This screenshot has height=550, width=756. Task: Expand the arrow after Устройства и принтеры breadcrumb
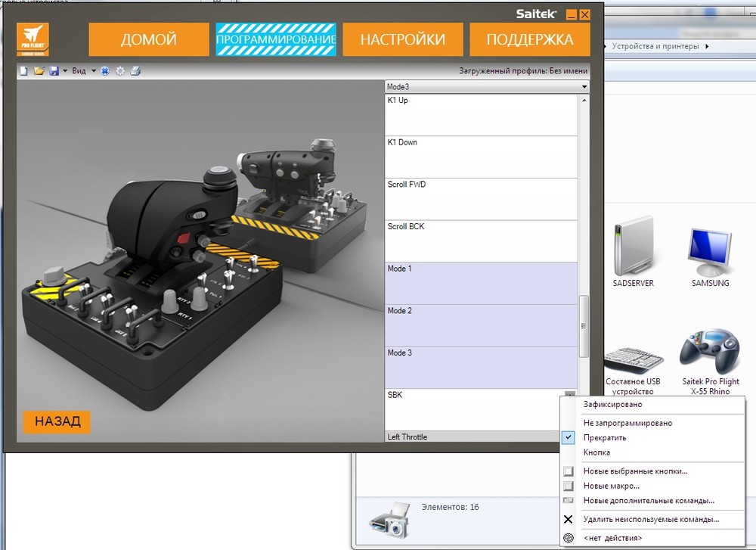point(707,46)
